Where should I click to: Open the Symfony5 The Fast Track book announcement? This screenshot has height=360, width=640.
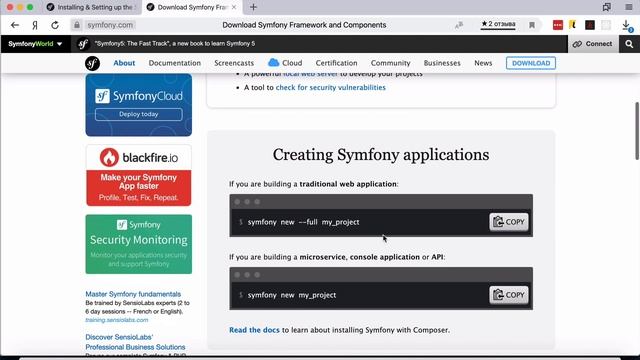(x=175, y=44)
